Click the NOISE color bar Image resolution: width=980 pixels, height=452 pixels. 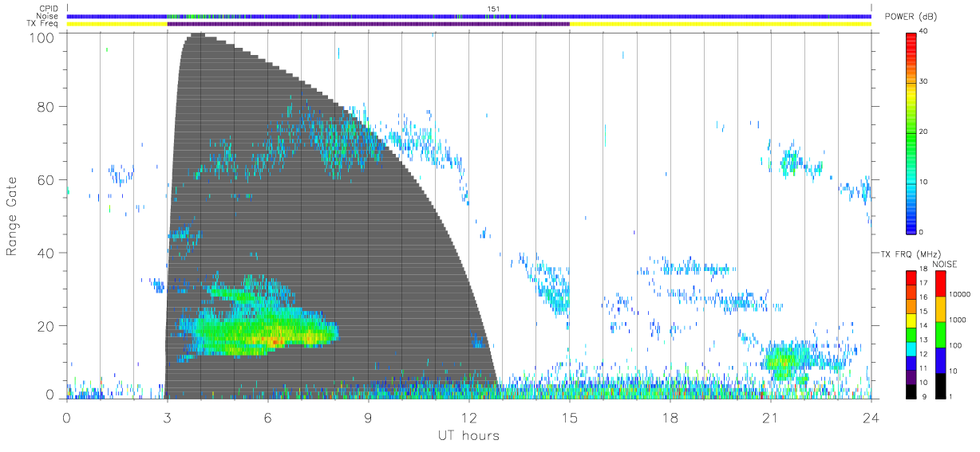tap(939, 335)
